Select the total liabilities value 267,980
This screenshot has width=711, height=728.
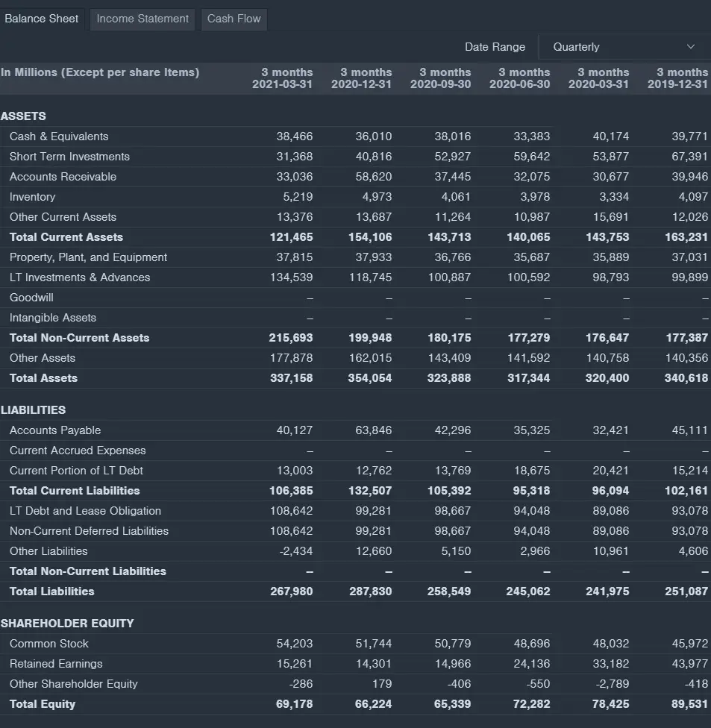(x=291, y=591)
